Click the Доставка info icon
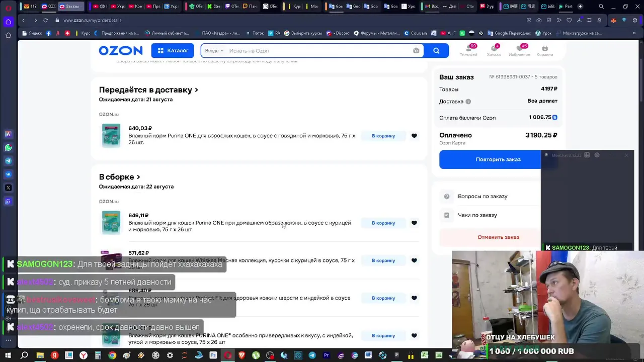 [468, 102]
